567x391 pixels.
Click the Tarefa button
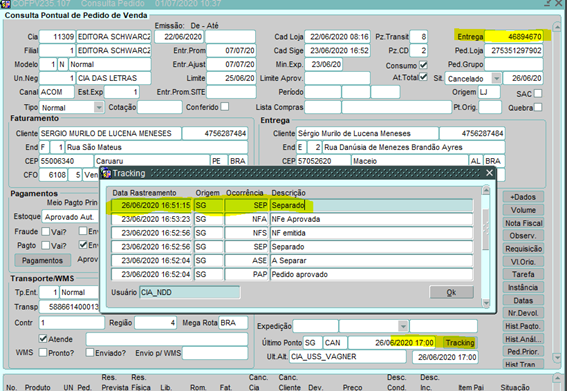coord(523,275)
